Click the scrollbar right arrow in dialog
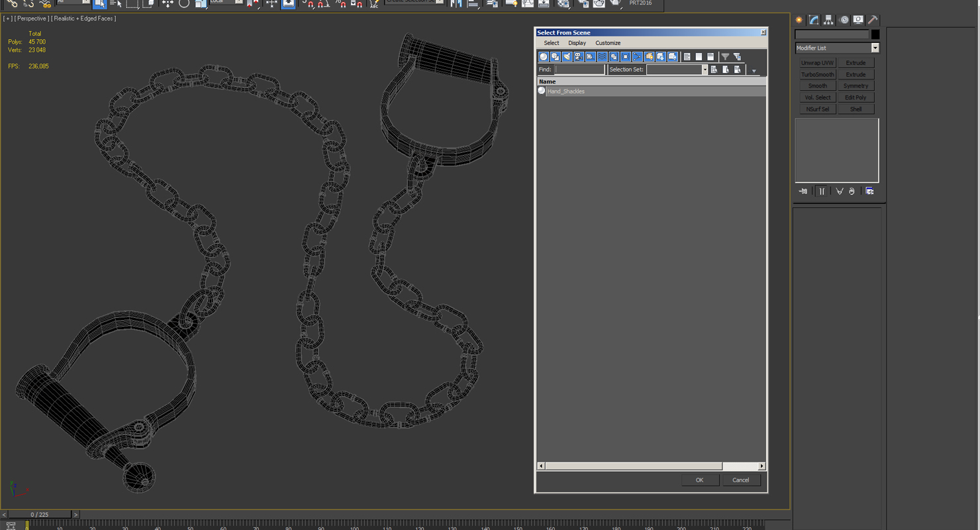The height and width of the screenshot is (530, 980). [x=761, y=466]
